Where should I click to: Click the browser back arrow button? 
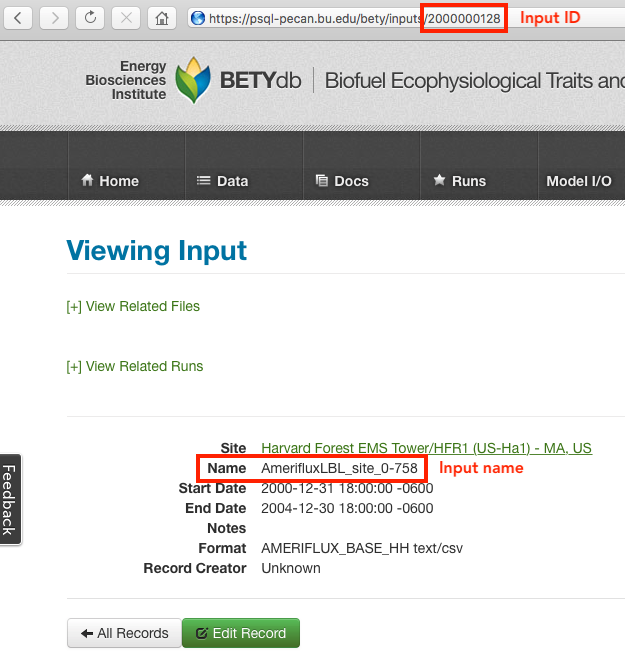click(x=21, y=18)
